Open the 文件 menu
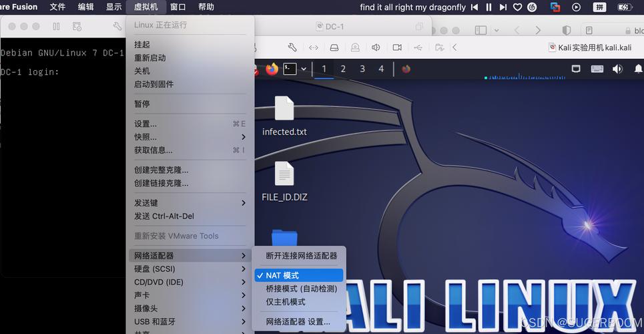644x334 pixels. [x=57, y=7]
